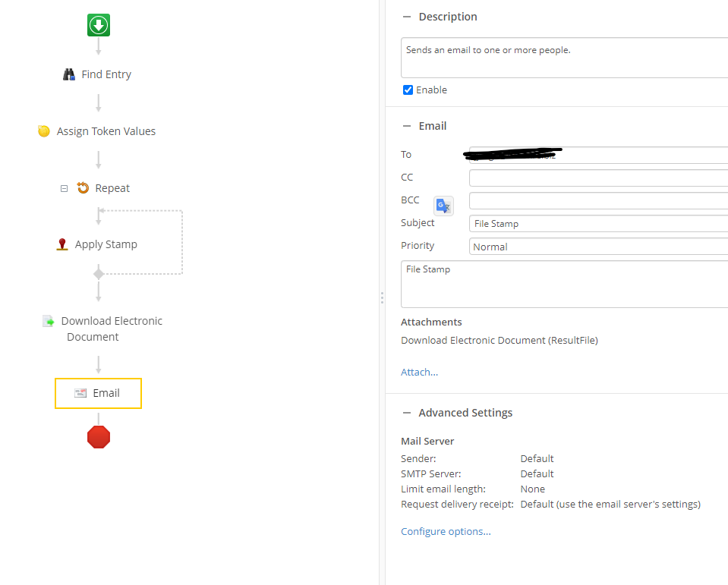Click the Email activity envelope icon
728x585 pixels.
80,393
